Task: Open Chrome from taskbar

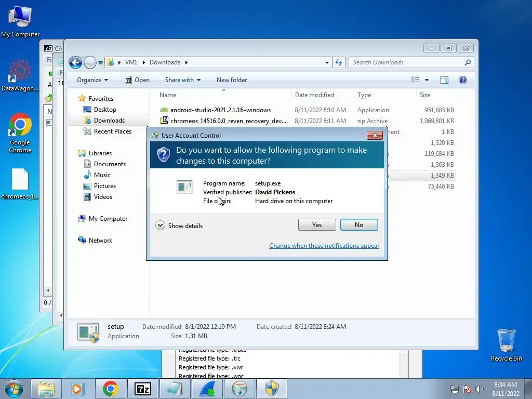Action: click(110, 389)
